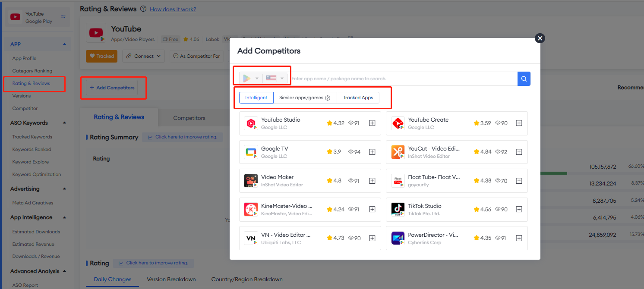Select Tracked Apps tab
This screenshot has height=289, width=644.
pyautogui.click(x=358, y=98)
